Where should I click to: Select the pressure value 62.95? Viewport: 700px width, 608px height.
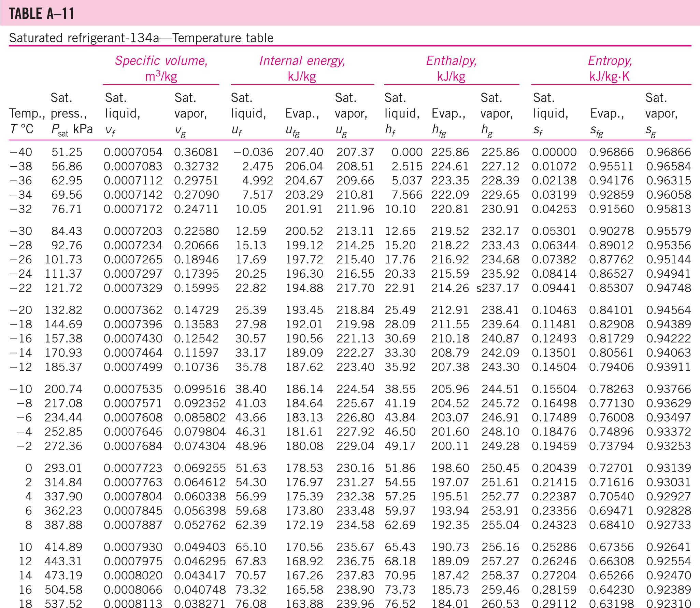(67, 181)
